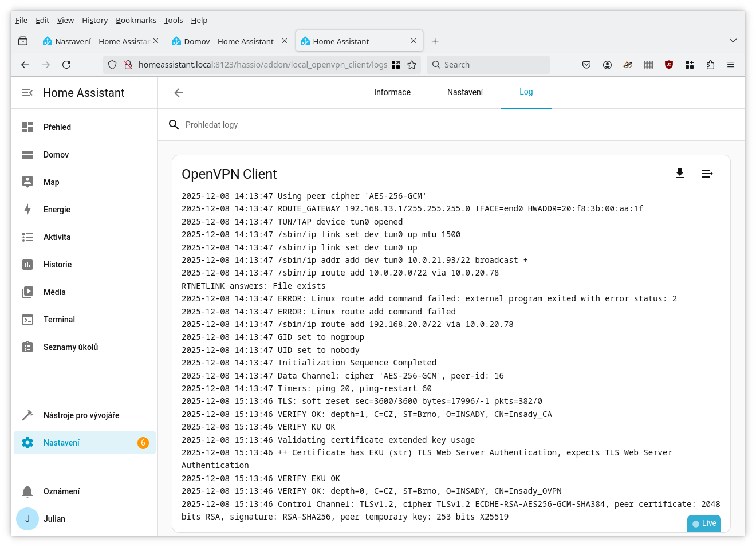Open Nástroje pro vývojáře

click(x=85, y=415)
